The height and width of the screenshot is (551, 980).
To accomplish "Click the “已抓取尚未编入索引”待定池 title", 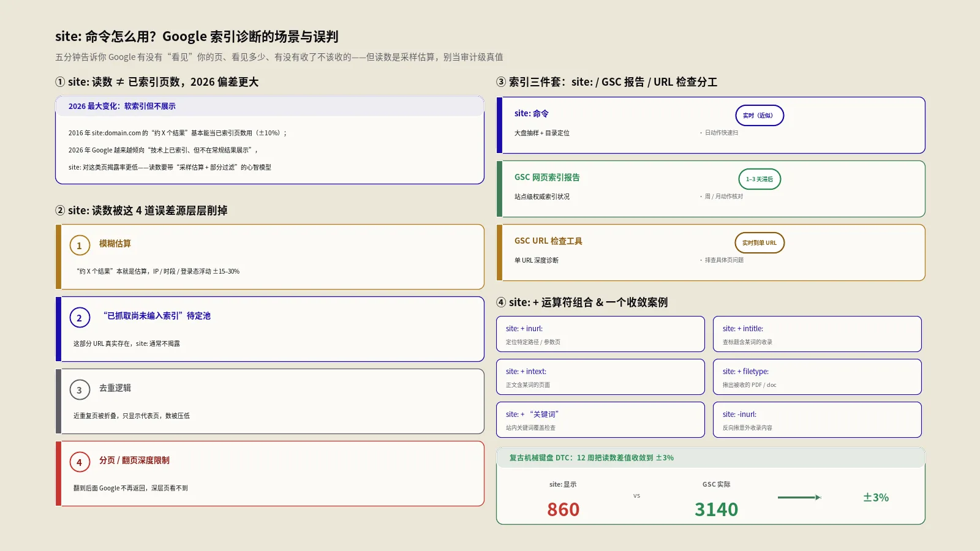I will 156,316.
